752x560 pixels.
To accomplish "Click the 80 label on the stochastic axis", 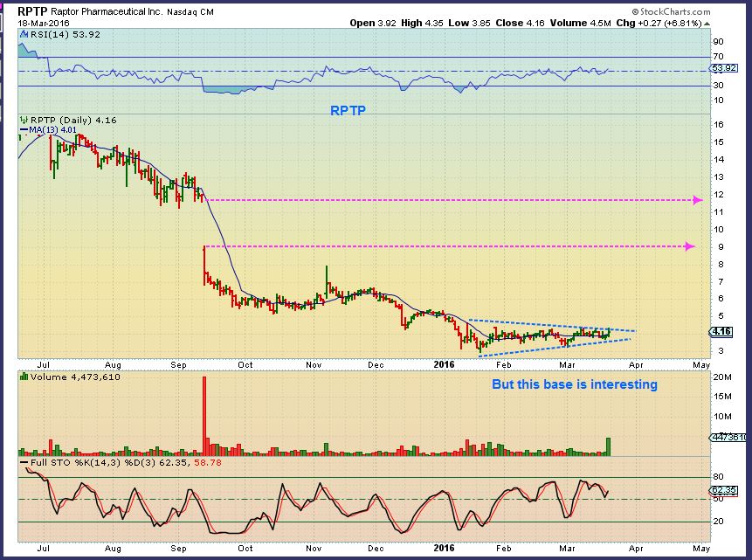I will (719, 477).
